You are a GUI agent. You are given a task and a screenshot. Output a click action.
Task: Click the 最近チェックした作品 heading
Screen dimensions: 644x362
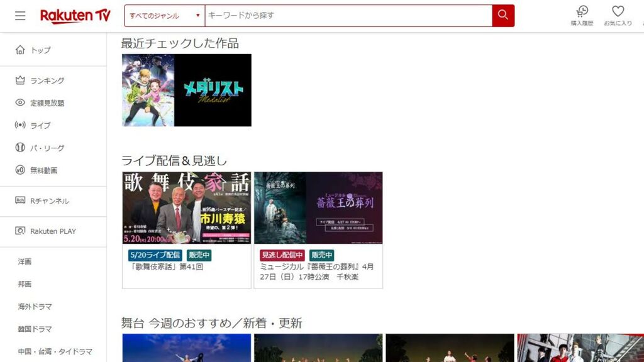tap(180, 43)
